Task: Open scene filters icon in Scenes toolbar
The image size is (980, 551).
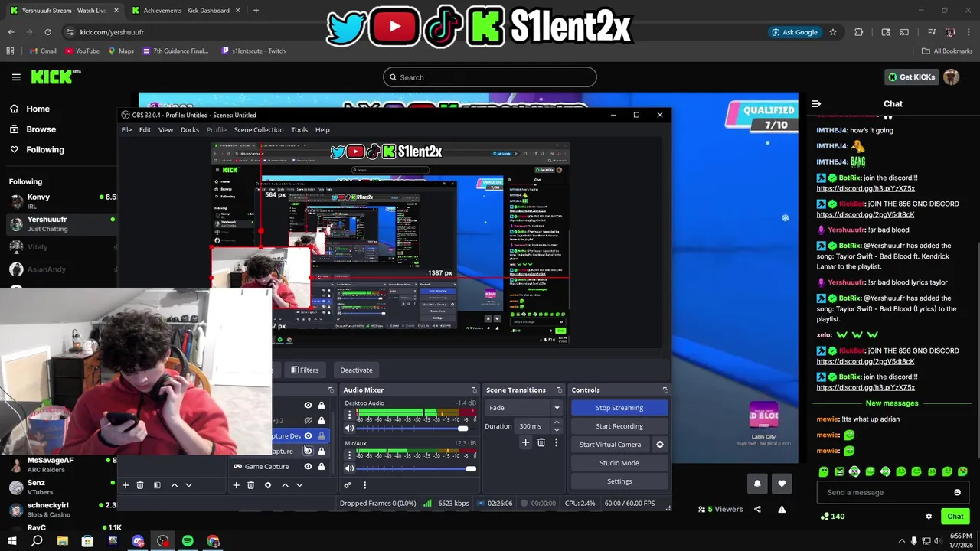Action: (x=157, y=485)
